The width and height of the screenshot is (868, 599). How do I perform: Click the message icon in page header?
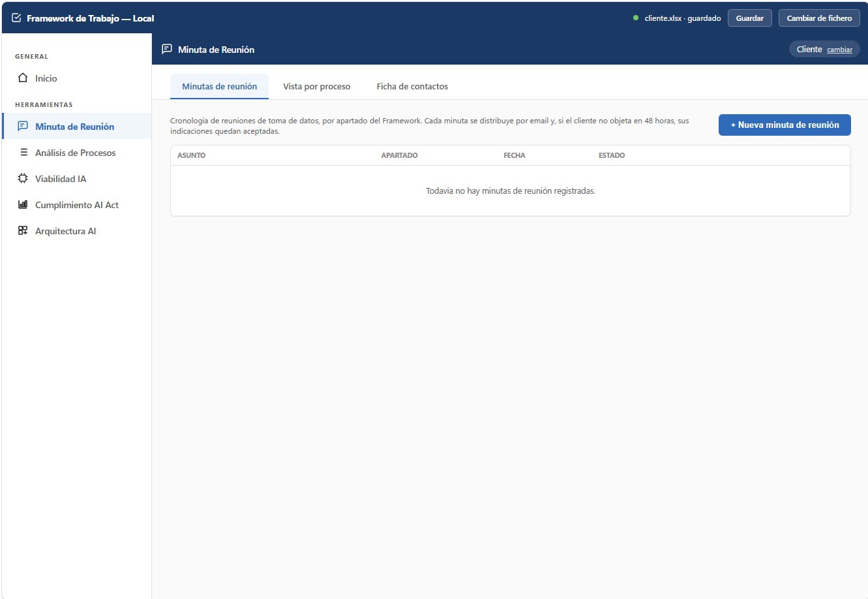coord(167,49)
